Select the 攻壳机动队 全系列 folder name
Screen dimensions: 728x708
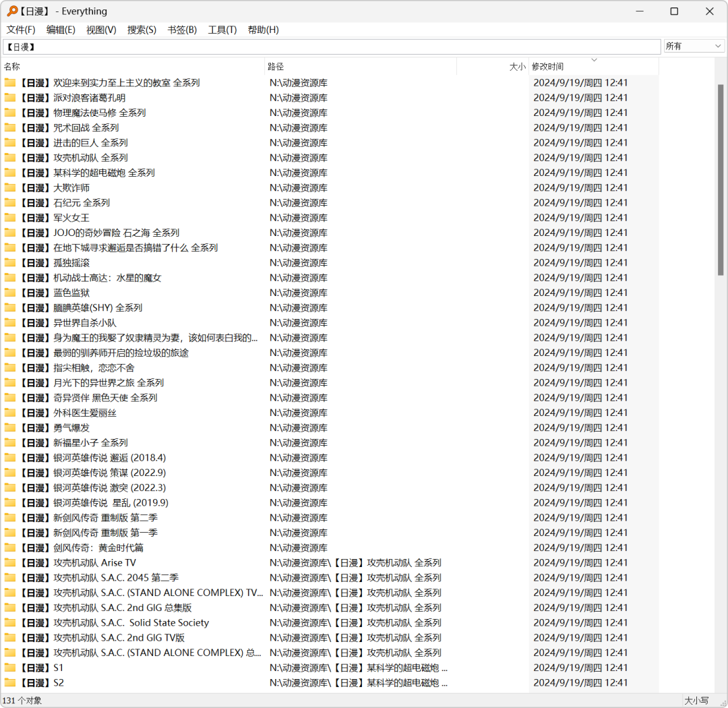pos(73,158)
